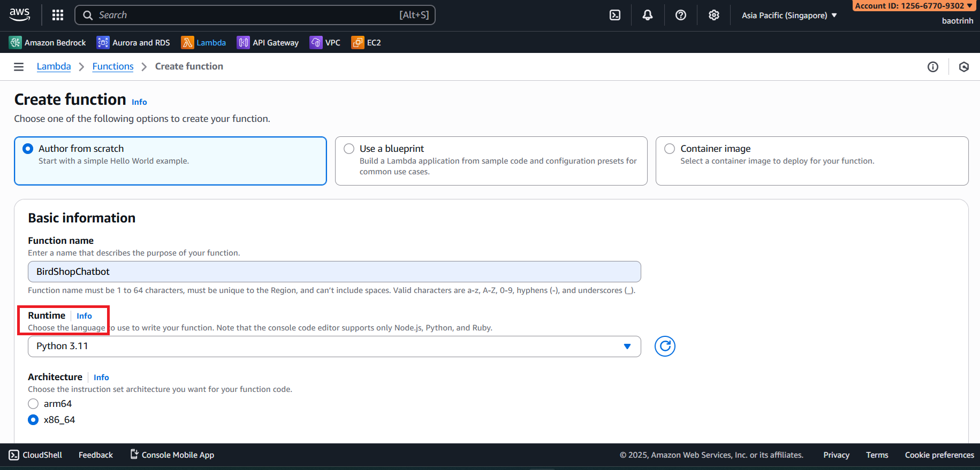Screen dimensions: 980x470
Task: Click the top Search input box
Action: (255, 15)
